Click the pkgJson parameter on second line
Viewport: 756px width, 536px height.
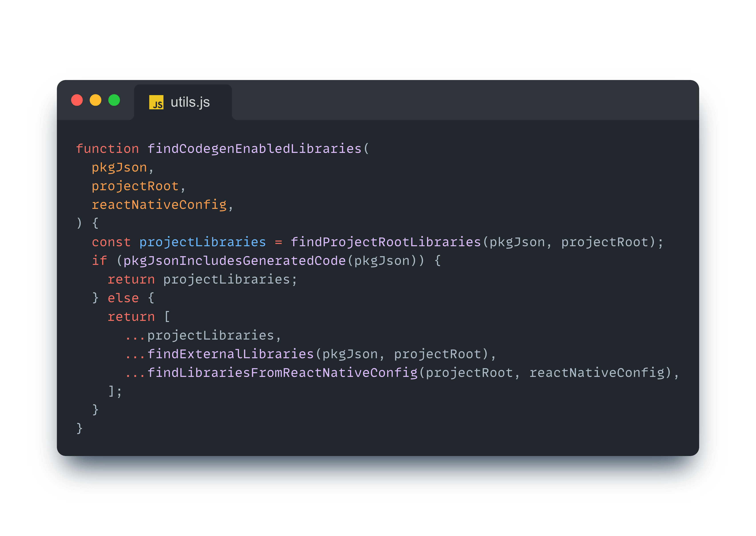click(119, 168)
